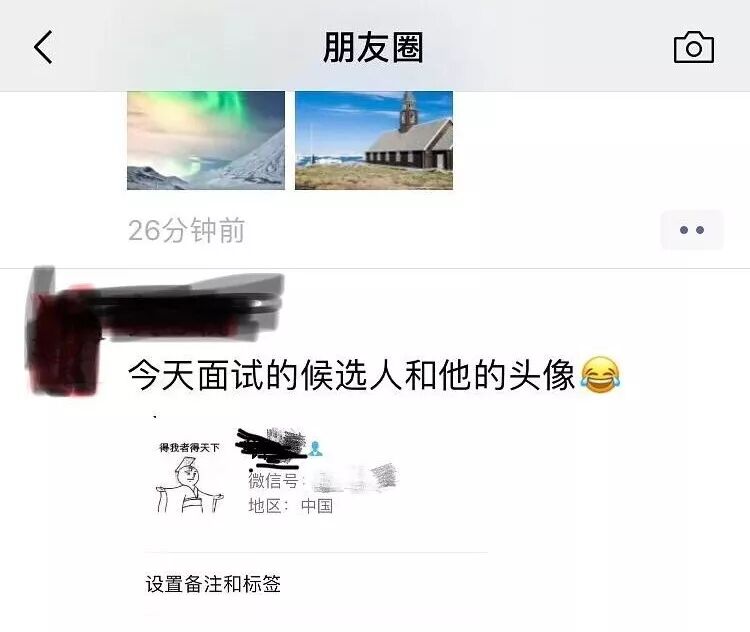Tap 设置备注和标签 in the screenshot
The image size is (750, 632).
point(213,584)
